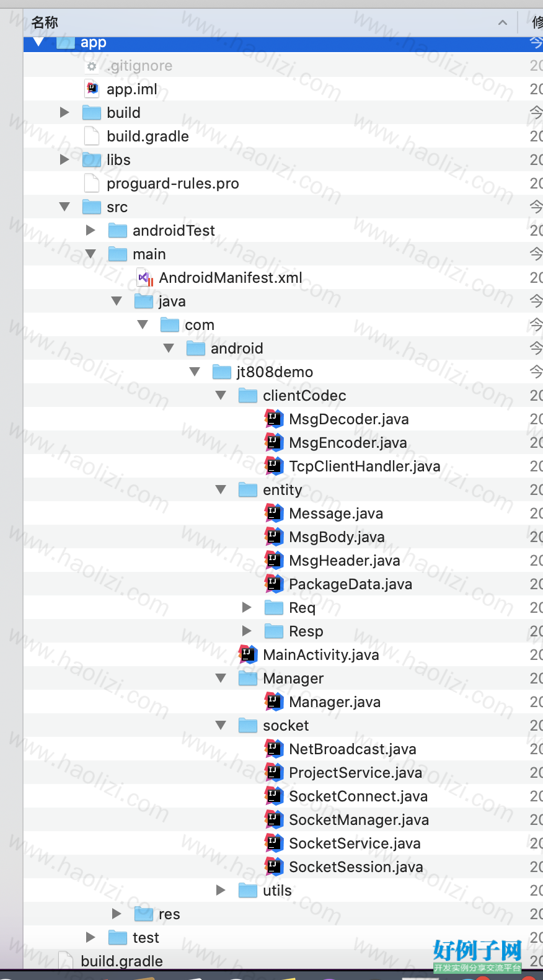Image resolution: width=543 pixels, height=980 pixels.
Task: Select the NetBroadcast.java file name
Action: click(x=353, y=749)
